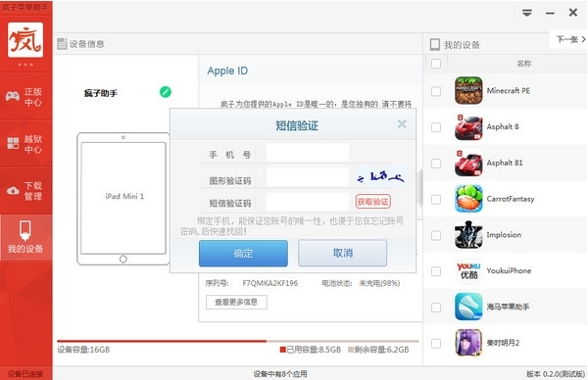The width and height of the screenshot is (588, 380).
Task: Check the YoukuiPhone checkbox
Action: click(x=436, y=271)
